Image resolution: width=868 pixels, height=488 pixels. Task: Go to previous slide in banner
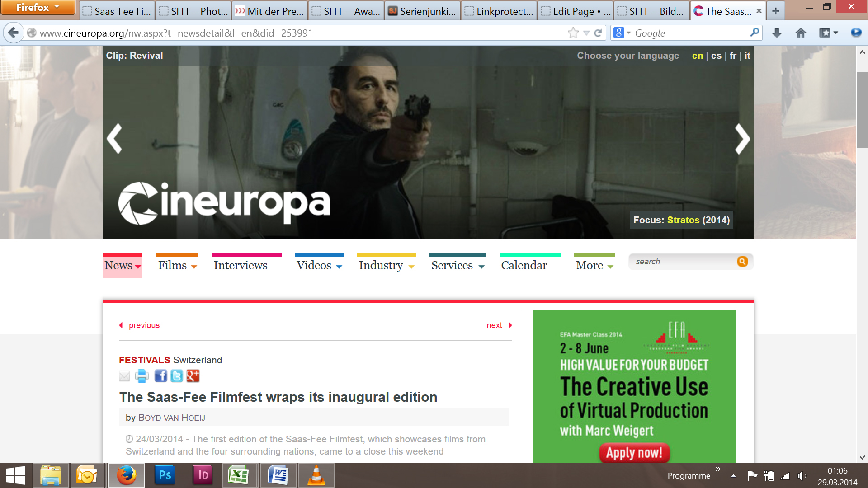(114, 139)
